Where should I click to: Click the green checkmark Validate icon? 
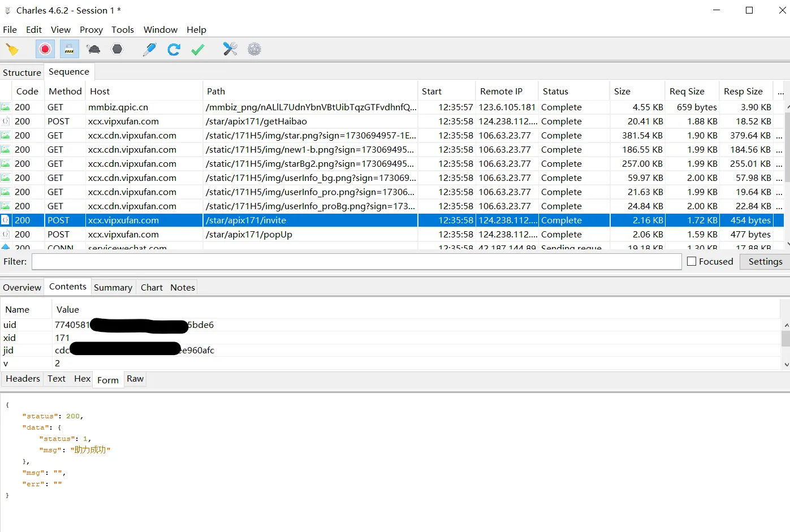[197, 49]
